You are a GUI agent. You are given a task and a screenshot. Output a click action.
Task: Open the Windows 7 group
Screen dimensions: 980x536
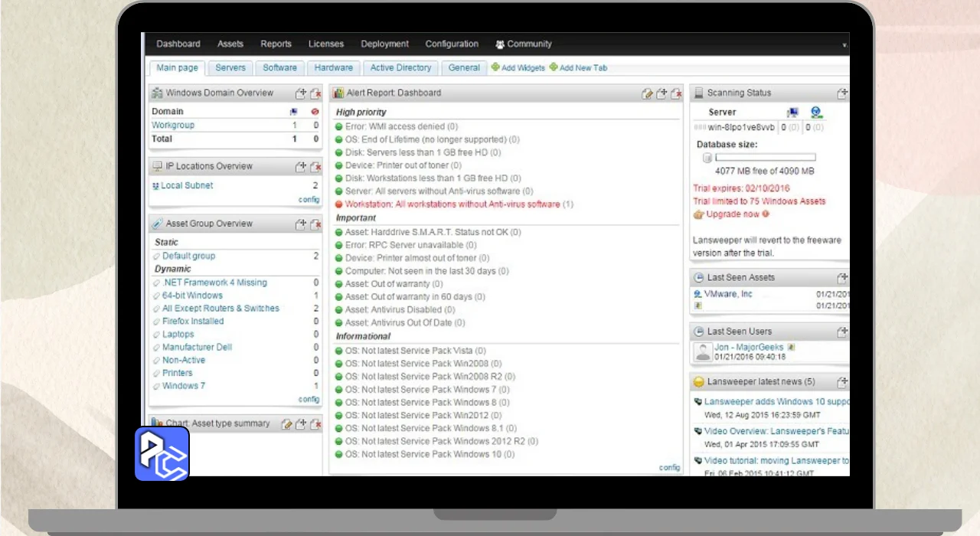184,386
